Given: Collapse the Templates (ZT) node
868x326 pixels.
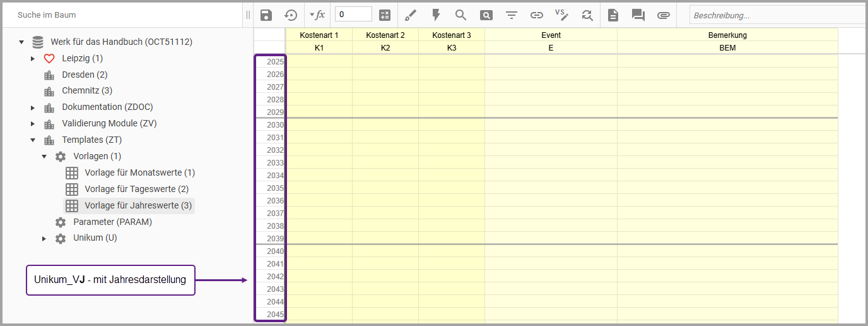Looking at the screenshot, I should (x=33, y=140).
